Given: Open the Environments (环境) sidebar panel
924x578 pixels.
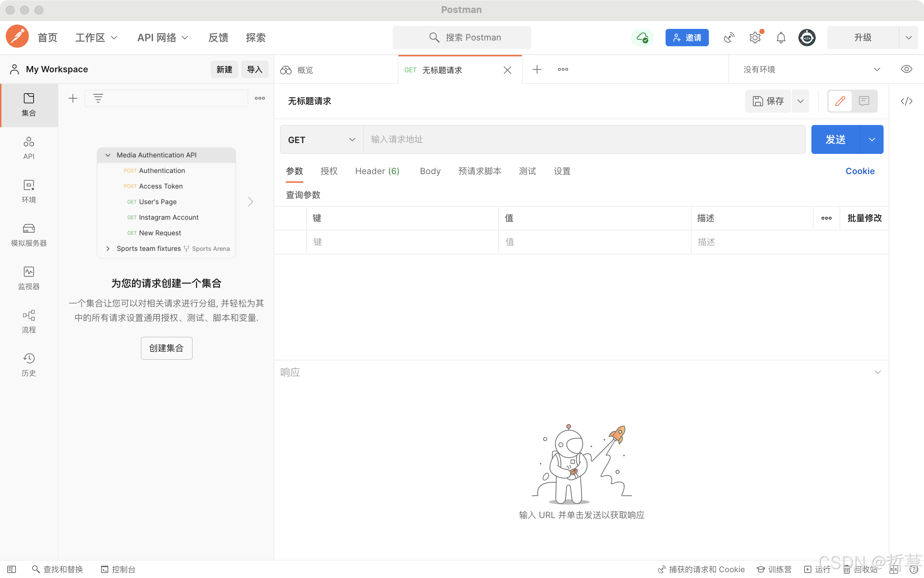Looking at the screenshot, I should point(29,191).
